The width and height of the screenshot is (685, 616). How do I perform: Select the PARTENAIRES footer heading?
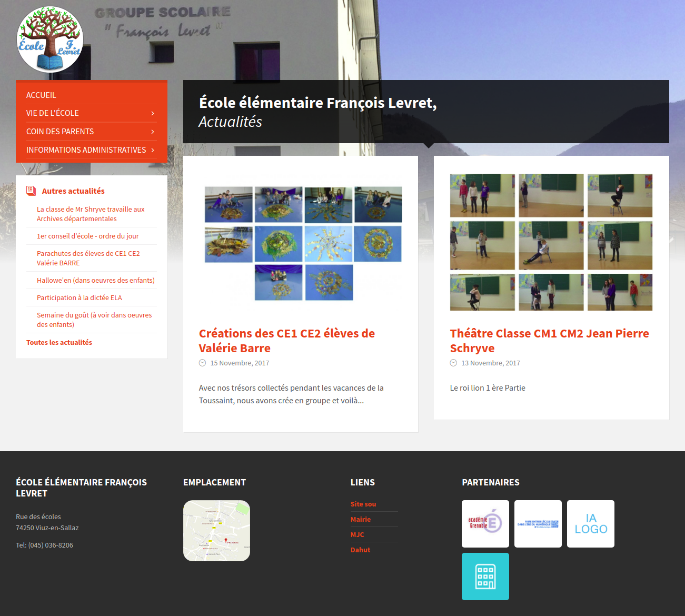(x=491, y=482)
